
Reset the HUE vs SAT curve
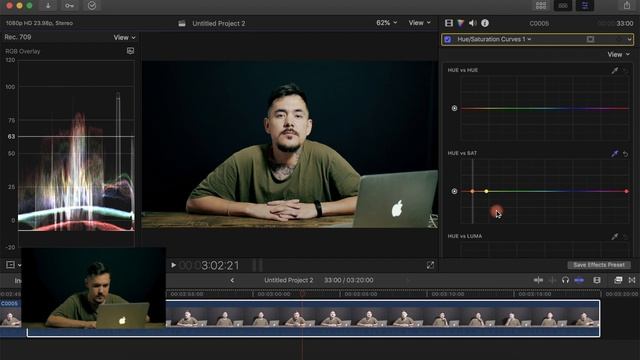[625, 154]
